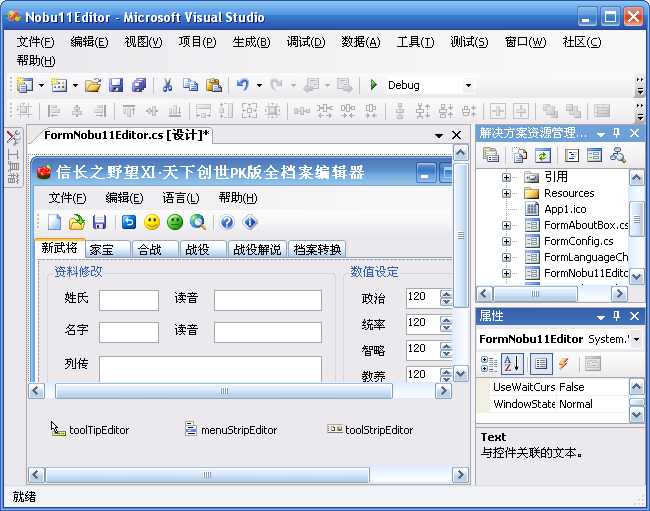Click the Save All icon
Image resolution: width=650 pixels, height=511 pixels.
139,85
